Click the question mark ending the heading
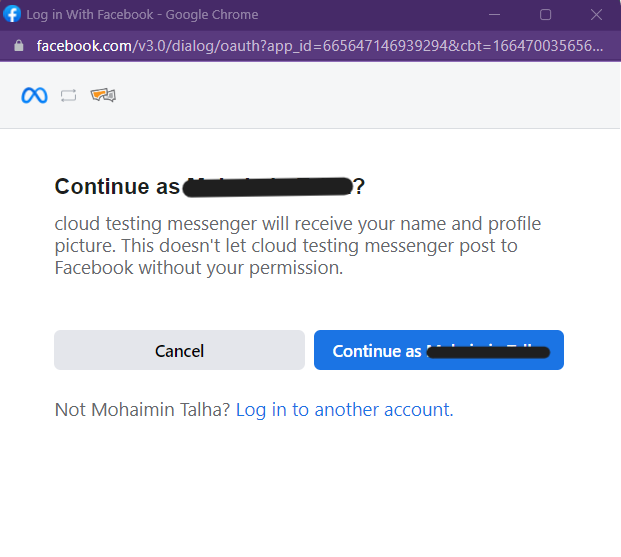The image size is (621, 557). pos(359,186)
